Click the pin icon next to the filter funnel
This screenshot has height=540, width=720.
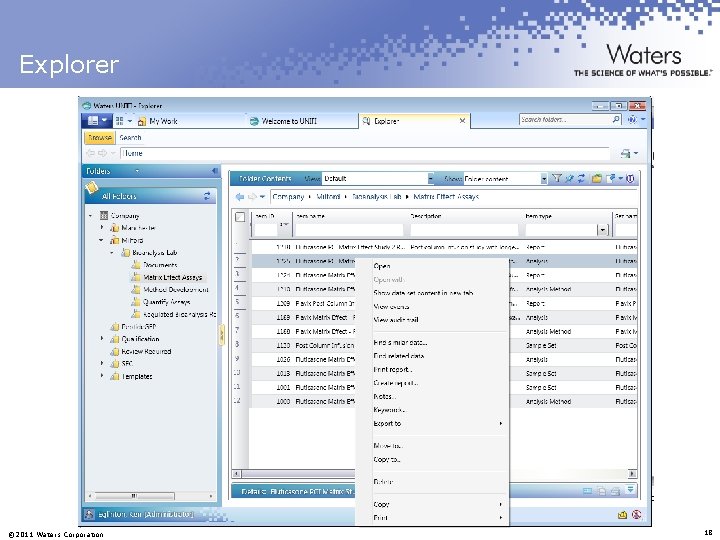click(569, 179)
